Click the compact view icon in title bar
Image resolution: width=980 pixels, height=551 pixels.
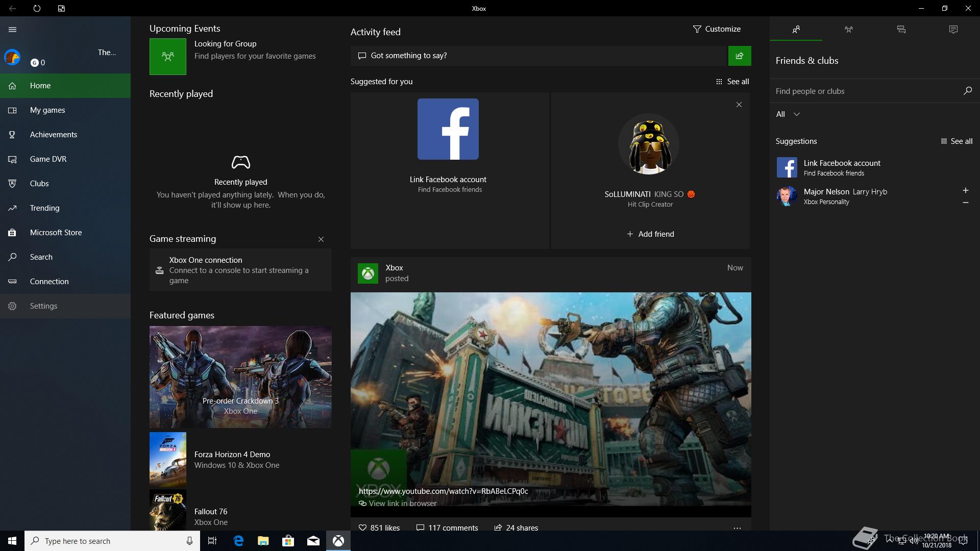pos(61,9)
